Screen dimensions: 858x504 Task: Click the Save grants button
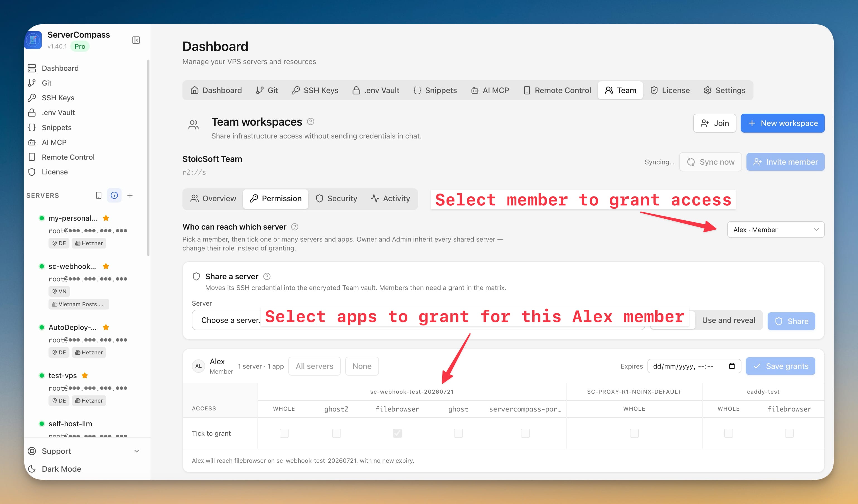click(x=780, y=366)
